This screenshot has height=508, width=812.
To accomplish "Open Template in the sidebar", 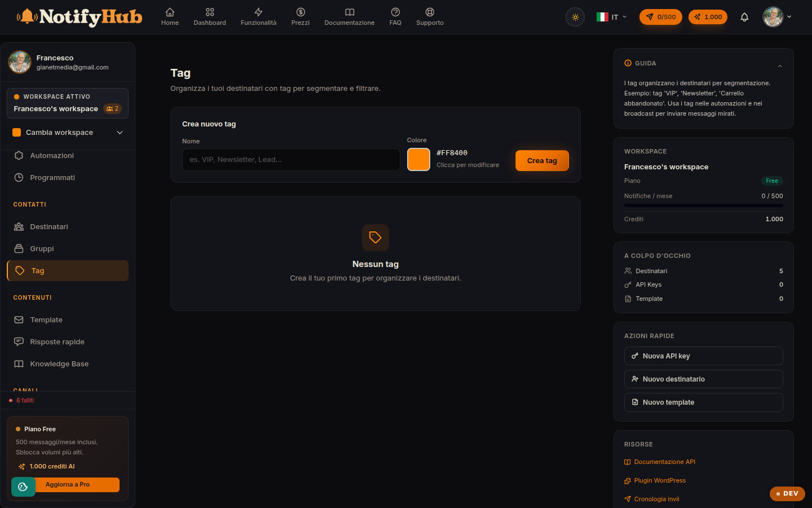I will [x=68, y=319].
